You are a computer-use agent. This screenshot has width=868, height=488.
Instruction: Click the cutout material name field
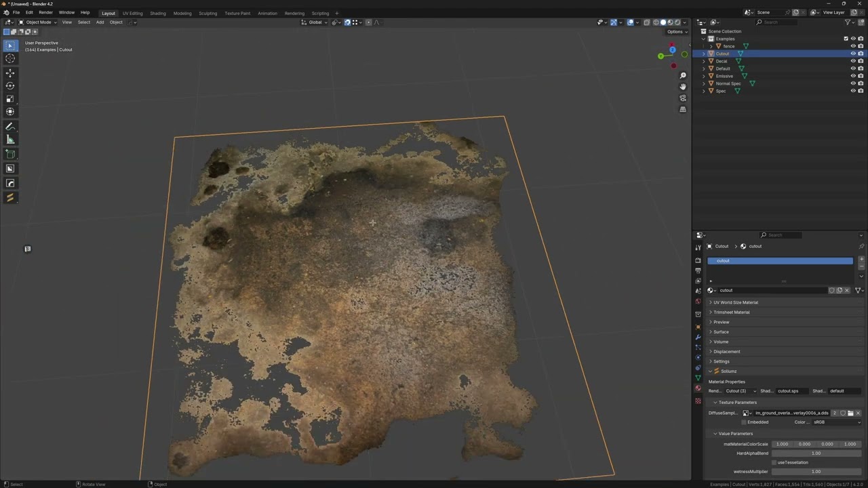[x=772, y=290]
